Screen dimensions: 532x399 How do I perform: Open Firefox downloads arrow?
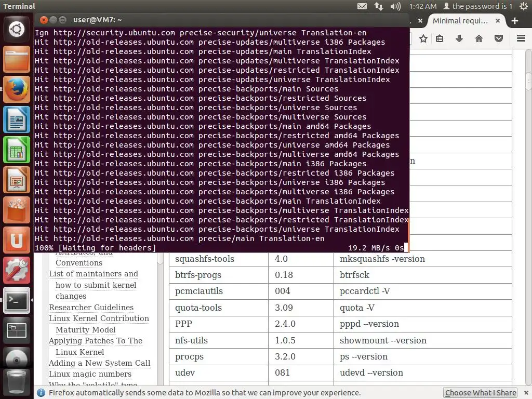[x=459, y=38]
